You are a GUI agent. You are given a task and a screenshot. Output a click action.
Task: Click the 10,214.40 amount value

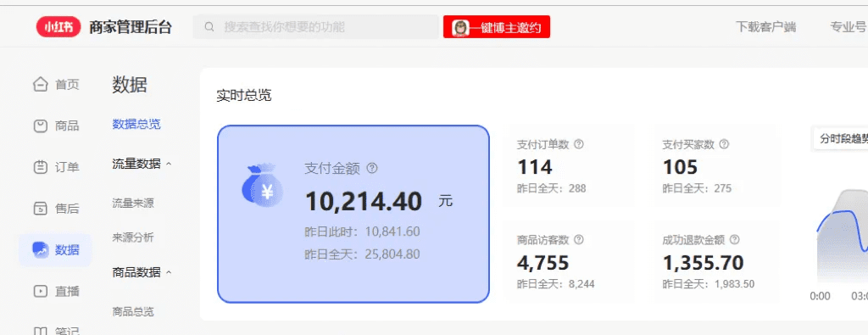coord(364,201)
